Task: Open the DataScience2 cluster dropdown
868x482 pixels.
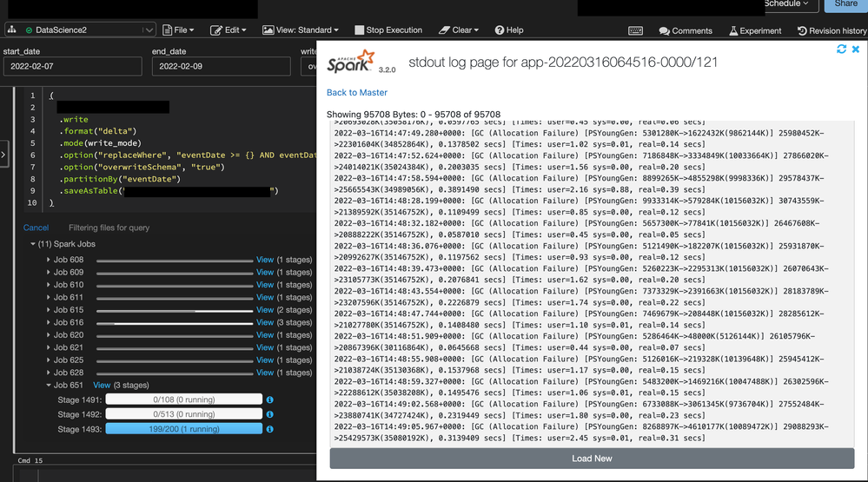Action: 149,30
